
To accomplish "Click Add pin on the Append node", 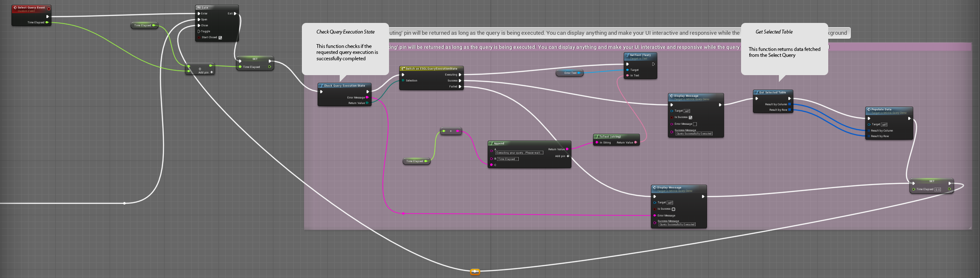I will (x=567, y=156).
